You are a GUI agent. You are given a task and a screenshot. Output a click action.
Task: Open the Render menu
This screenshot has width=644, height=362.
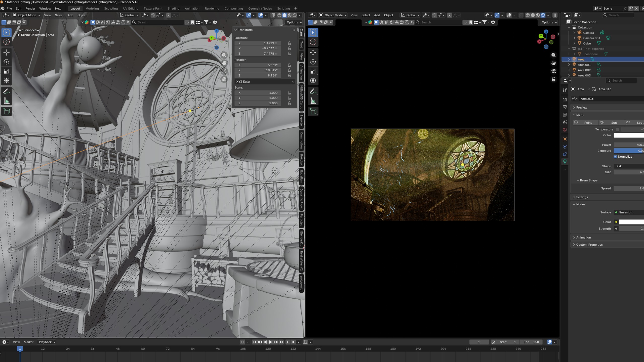(x=30, y=9)
